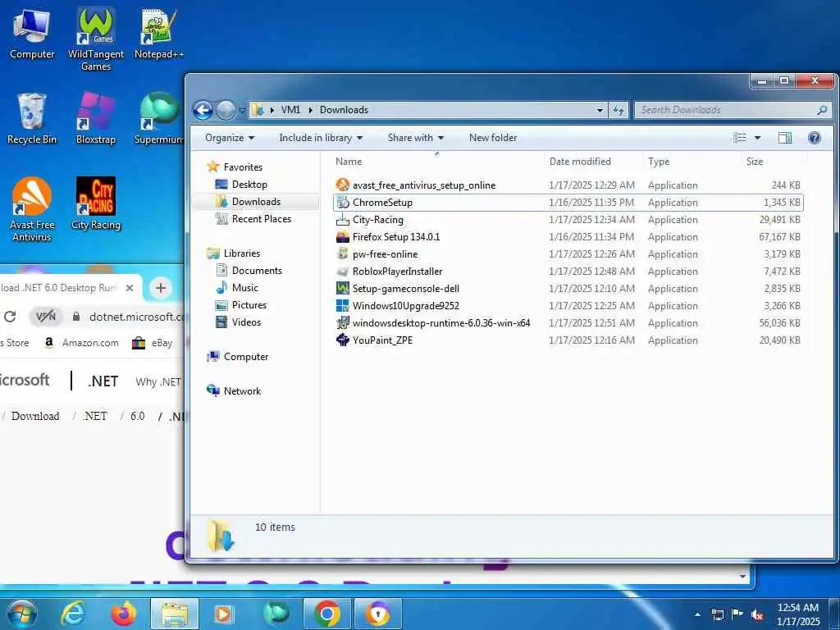840x630 pixels.
Task: Open a new tab in the browser
Action: [x=160, y=288]
